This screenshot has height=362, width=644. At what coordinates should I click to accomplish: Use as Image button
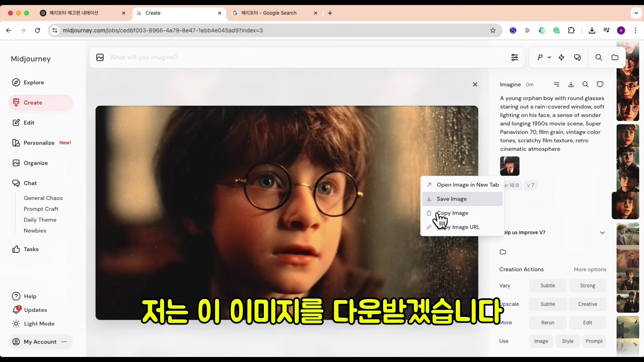click(541, 341)
